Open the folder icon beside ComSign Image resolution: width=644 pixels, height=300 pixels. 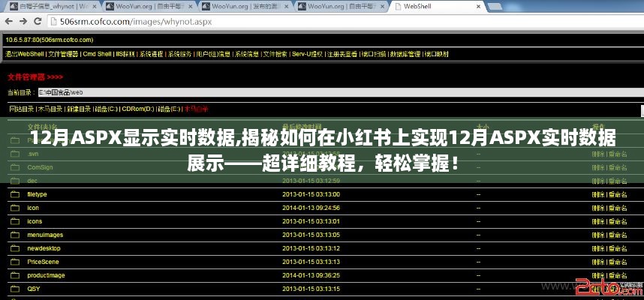point(15,167)
